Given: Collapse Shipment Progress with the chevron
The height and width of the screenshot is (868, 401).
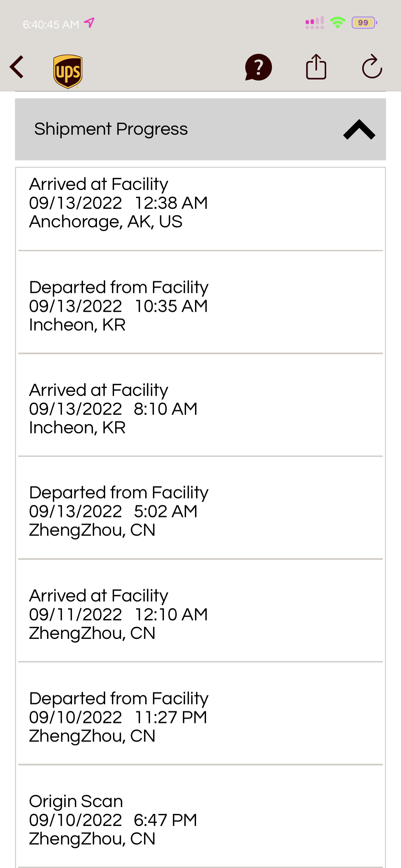Looking at the screenshot, I should [359, 129].
